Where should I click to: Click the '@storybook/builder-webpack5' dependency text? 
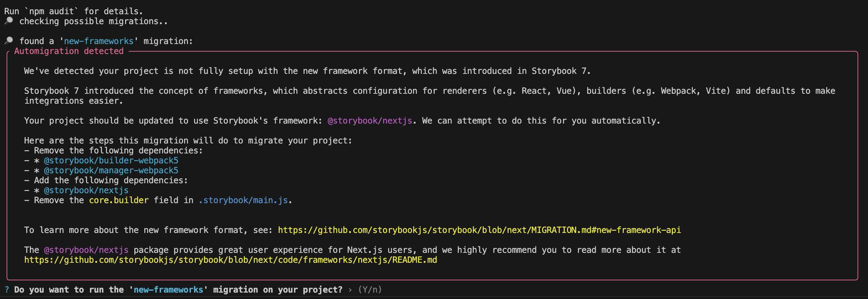[111, 161]
